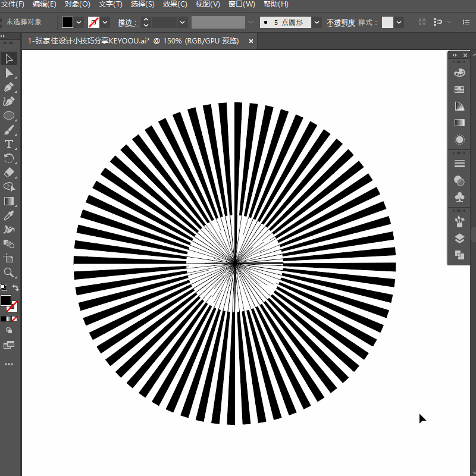This screenshot has height=476, width=476.
Task: Open the Brushes panel icon
Action: tap(459, 221)
